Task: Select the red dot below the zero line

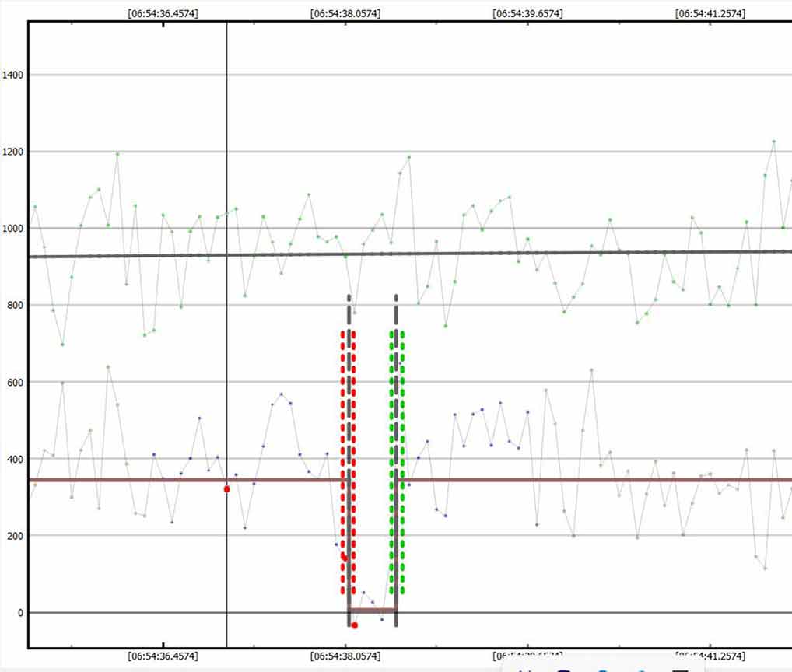Action: (354, 625)
